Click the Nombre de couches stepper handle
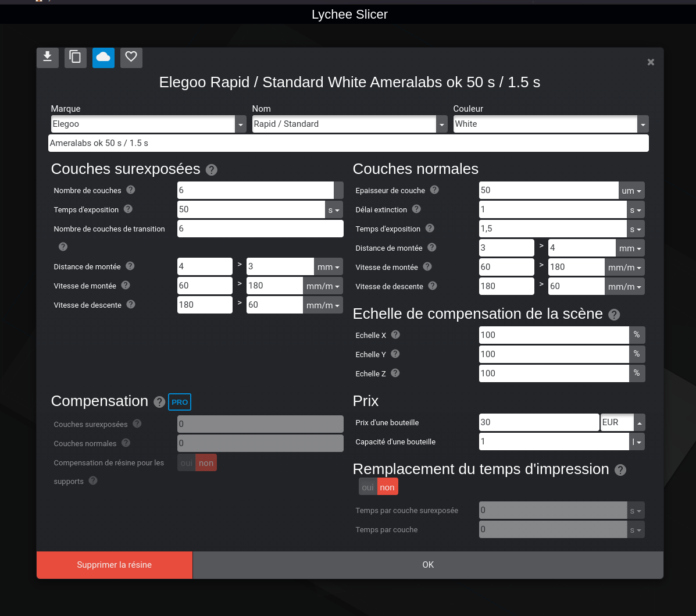This screenshot has width=696, height=616. click(x=338, y=190)
